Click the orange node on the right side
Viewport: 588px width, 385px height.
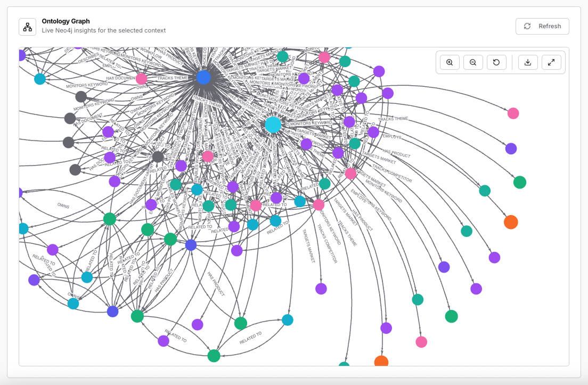point(511,222)
